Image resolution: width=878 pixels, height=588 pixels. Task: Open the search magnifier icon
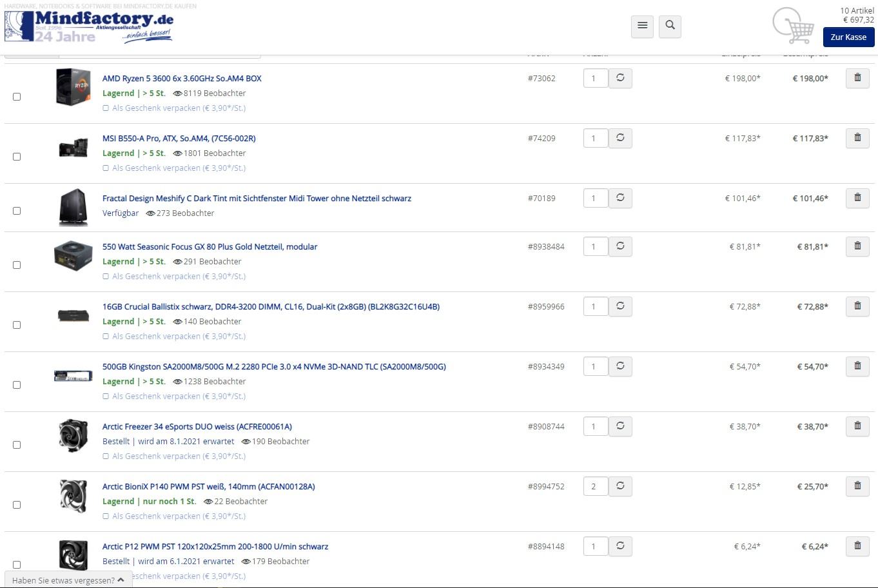[670, 26]
